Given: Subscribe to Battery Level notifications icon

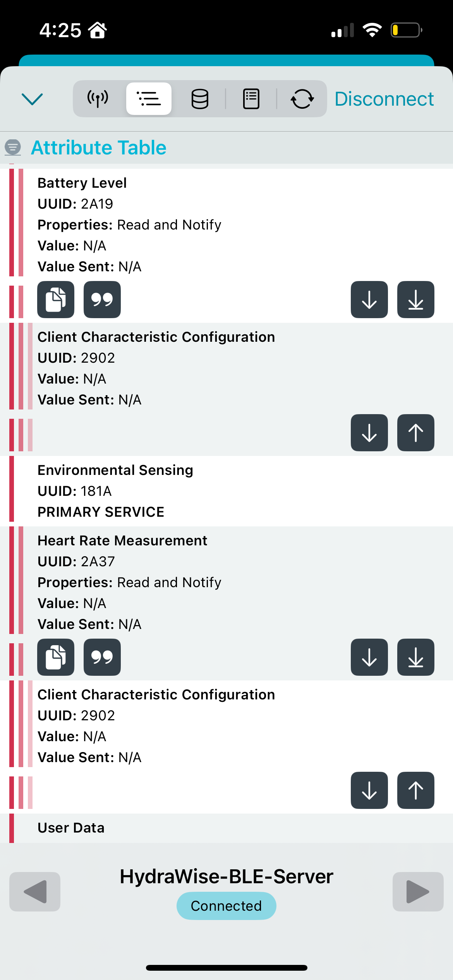Looking at the screenshot, I should tap(416, 300).
